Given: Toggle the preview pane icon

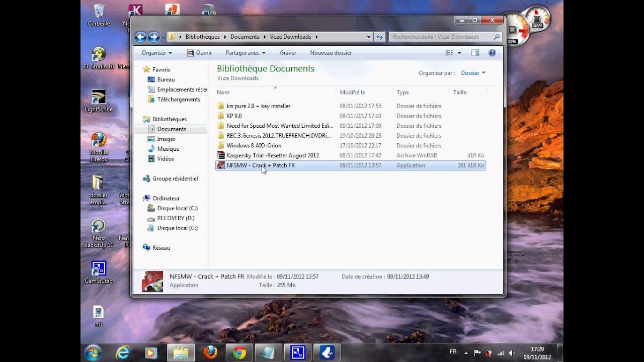Looking at the screenshot, I should [x=475, y=53].
